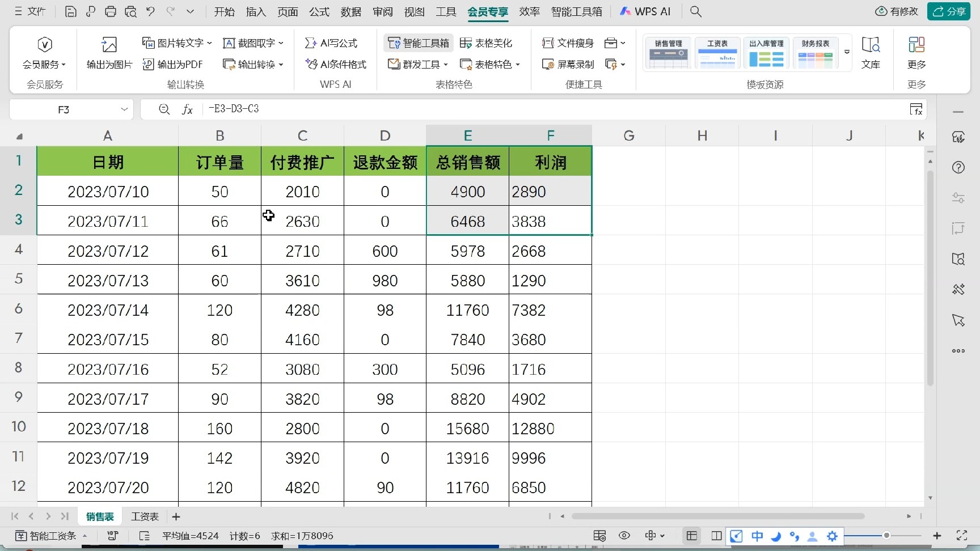Screen dimensions: 980x551
Task: Click 更多 more tools icon
Action: (x=916, y=53)
